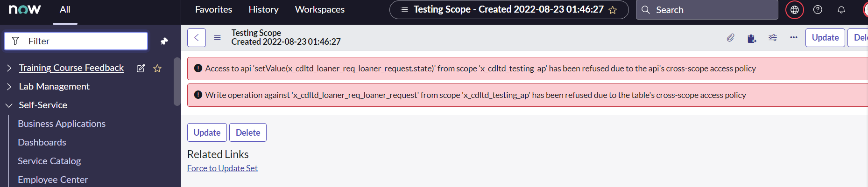
Task: Open the more options ellipsis menu
Action: coord(793,38)
